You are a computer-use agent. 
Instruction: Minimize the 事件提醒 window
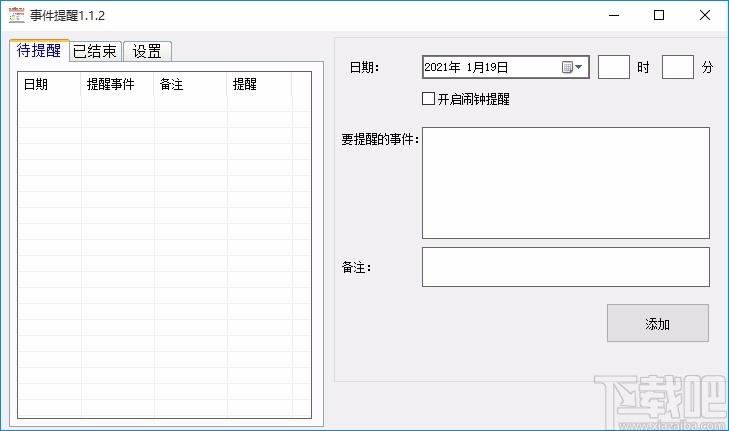[x=614, y=15]
